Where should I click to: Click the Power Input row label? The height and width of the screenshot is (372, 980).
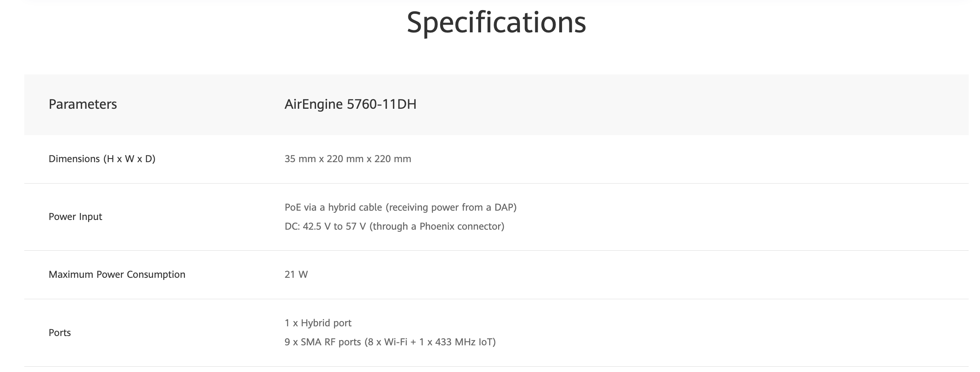75,217
